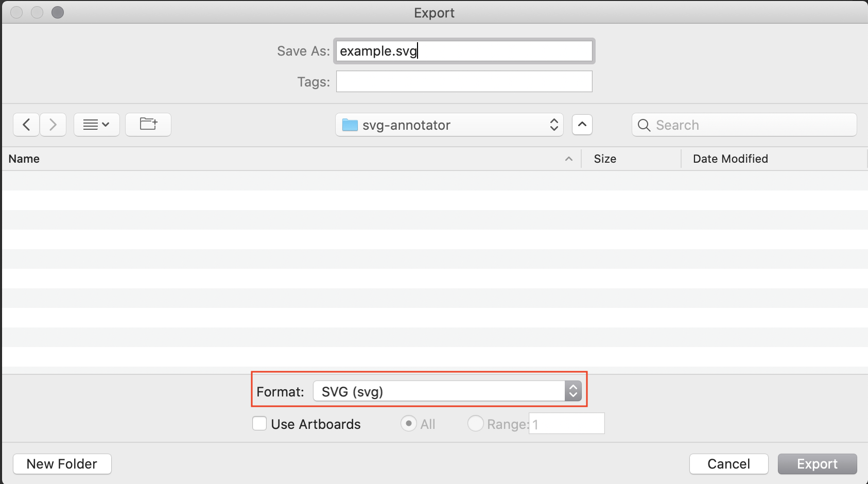868x484 pixels.
Task: Open the list view options menu
Action: (97, 125)
